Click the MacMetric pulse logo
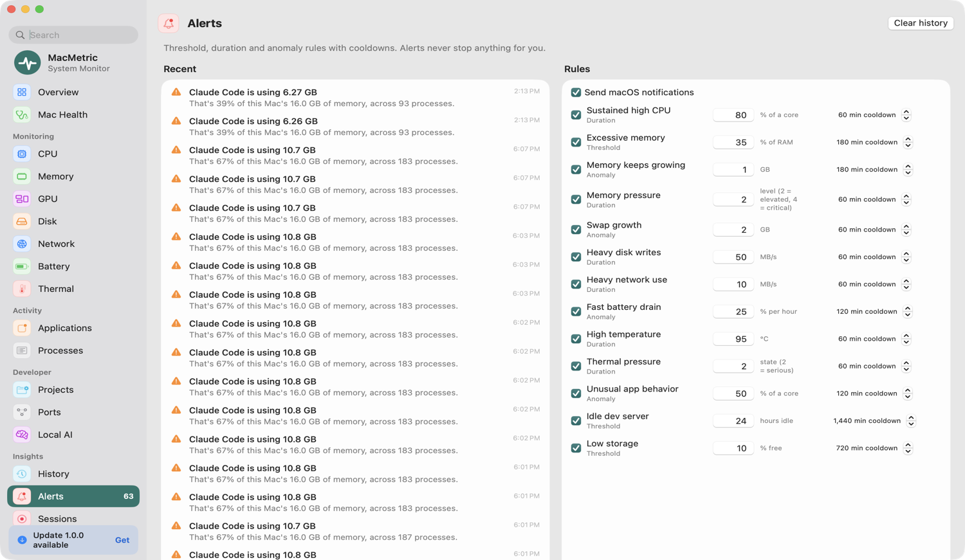This screenshot has height=560, width=965. tap(27, 62)
